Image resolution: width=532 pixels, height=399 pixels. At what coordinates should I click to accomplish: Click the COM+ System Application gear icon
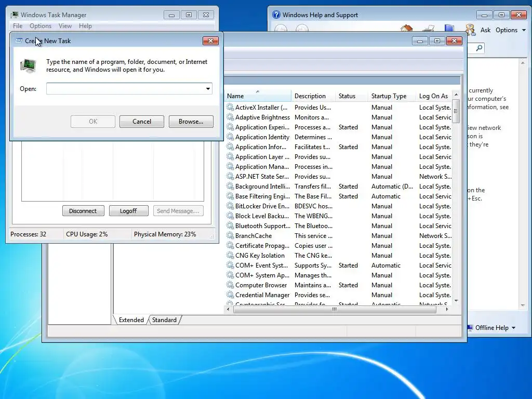tap(230, 275)
